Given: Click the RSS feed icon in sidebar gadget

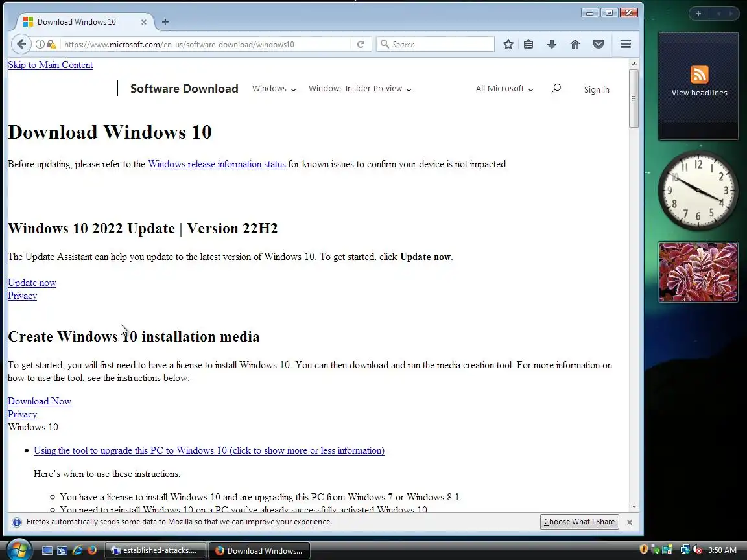Looking at the screenshot, I should [x=700, y=75].
